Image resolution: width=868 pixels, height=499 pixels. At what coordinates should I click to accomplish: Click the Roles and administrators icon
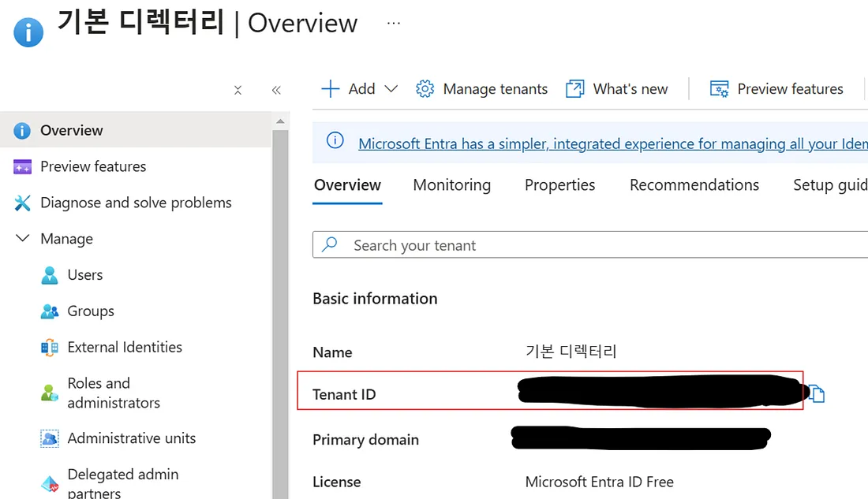(x=50, y=393)
